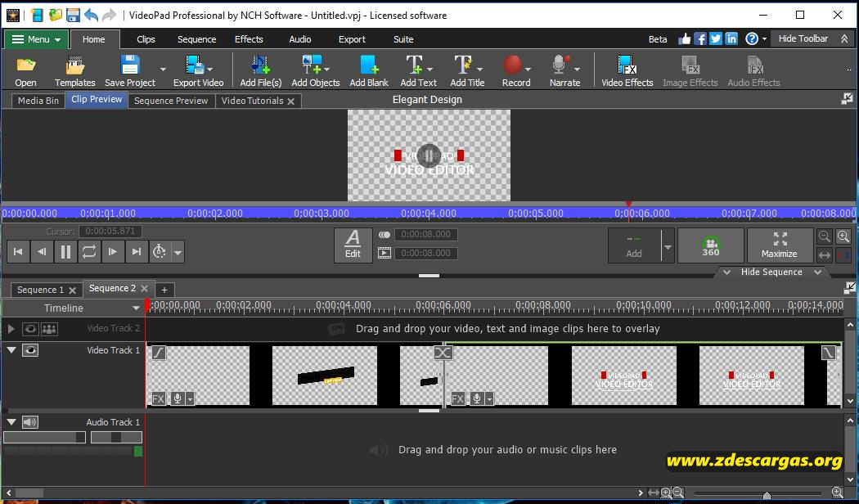Collapse toolbar with Hide Toolbar

pyautogui.click(x=813, y=39)
